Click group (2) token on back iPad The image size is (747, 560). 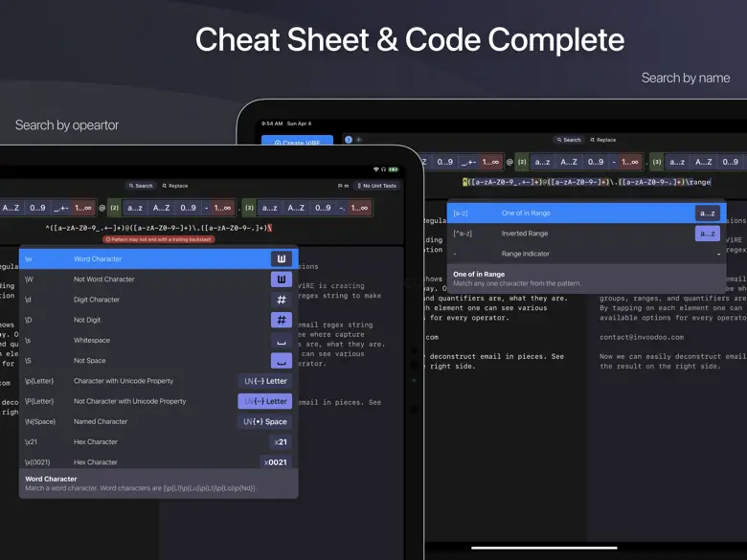pyautogui.click(x=522, y=162)
